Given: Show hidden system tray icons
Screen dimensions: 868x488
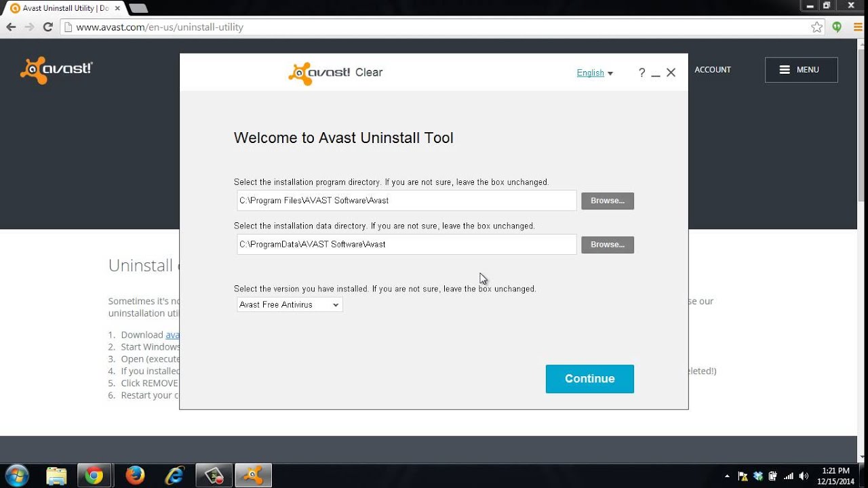Looking at the screenshot, I should click(x=727, y=476).
